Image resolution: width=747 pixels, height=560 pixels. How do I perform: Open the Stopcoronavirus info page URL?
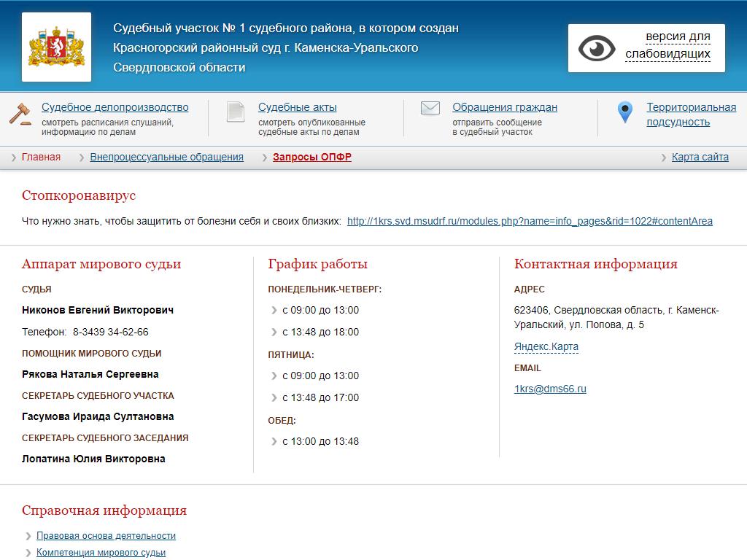tap(530, 221)
